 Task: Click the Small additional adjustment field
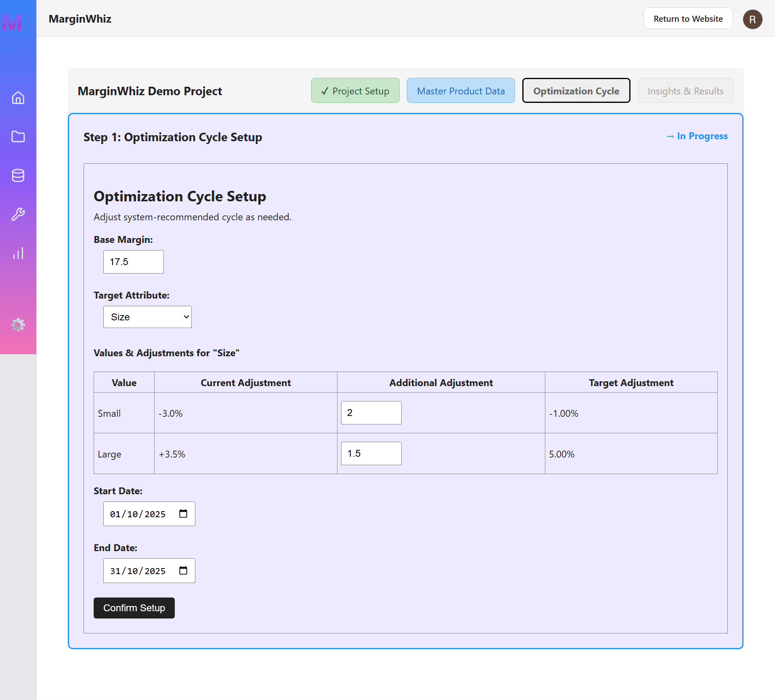pos(371,413)
